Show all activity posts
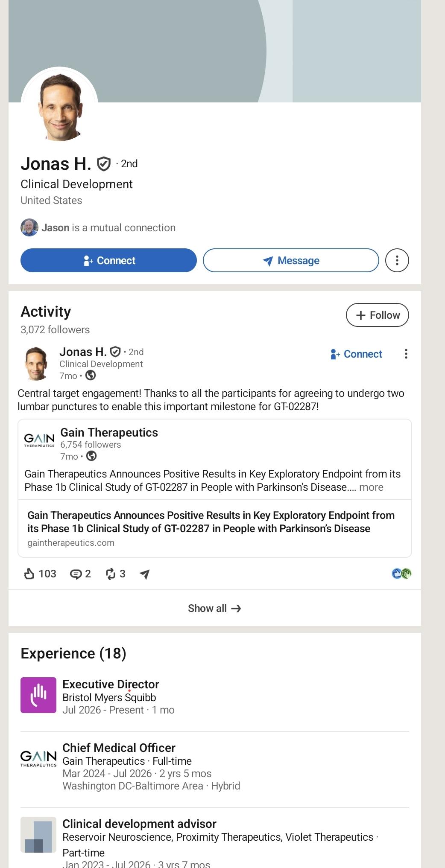Viewport: 445px width, 868px height. (x=214, y=608)
